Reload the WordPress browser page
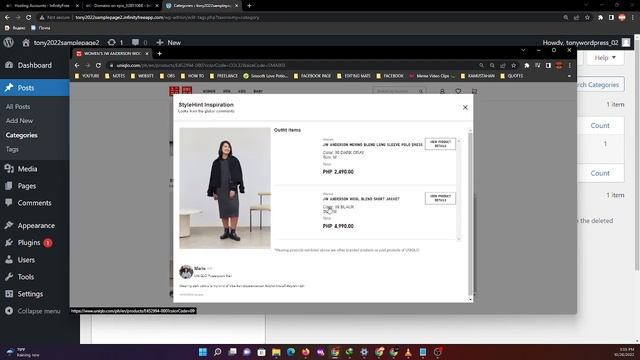The image size is (640, 360). click(x=28, y=18)
